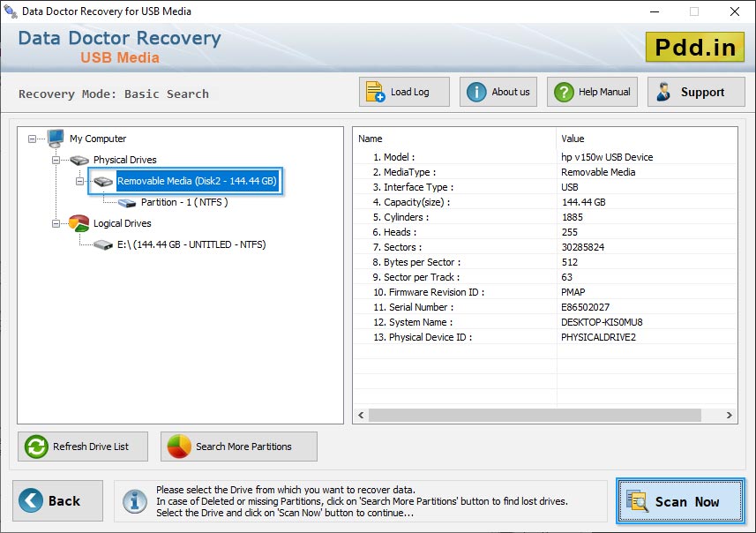This screenshot has width=756, height=533.
Task: Select the Logical Drives label
Action: 123,223
